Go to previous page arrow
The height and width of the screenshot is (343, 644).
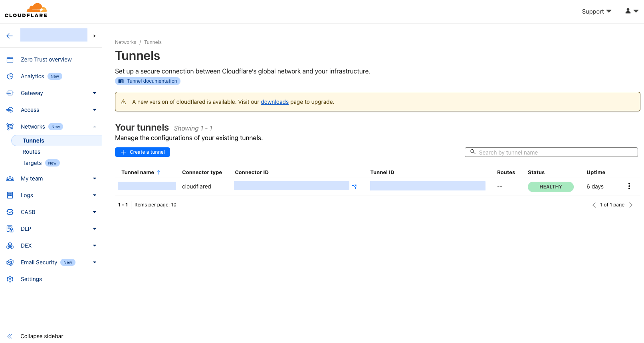594,205
